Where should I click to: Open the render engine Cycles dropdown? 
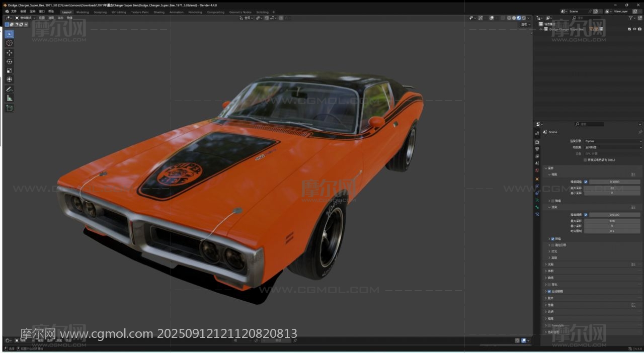pyautogui.click(x=613, y=141)
